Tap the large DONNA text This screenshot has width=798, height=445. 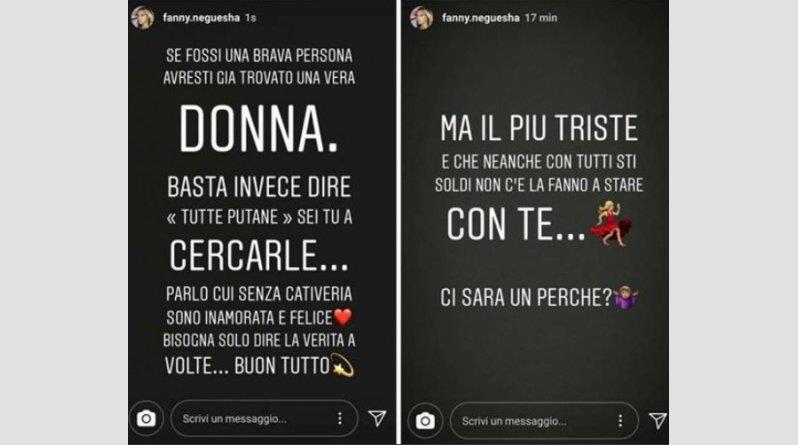[x=259, y=129]
